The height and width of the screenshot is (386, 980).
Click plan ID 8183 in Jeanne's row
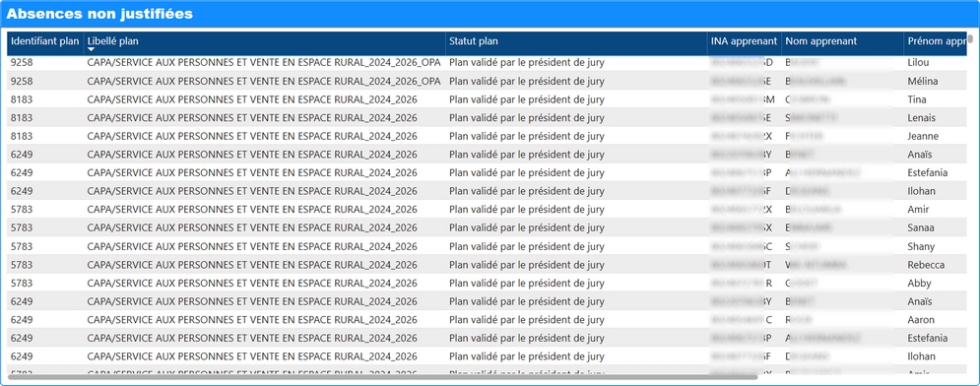22,136
